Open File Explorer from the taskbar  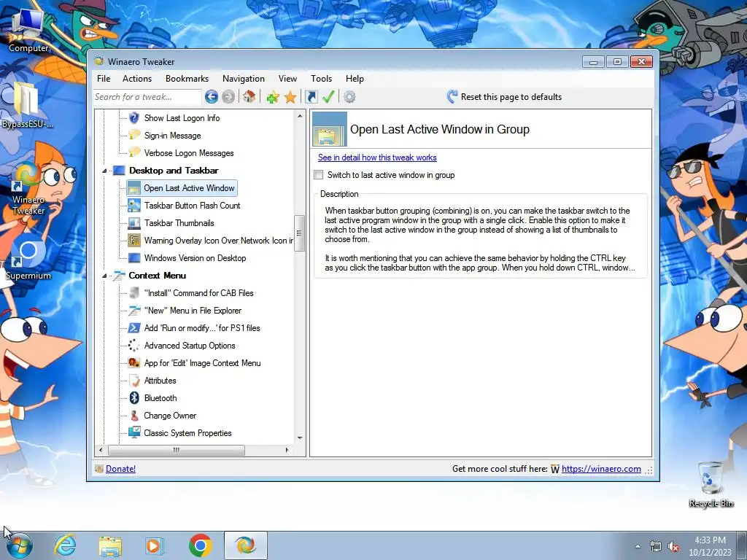(109, 545)
